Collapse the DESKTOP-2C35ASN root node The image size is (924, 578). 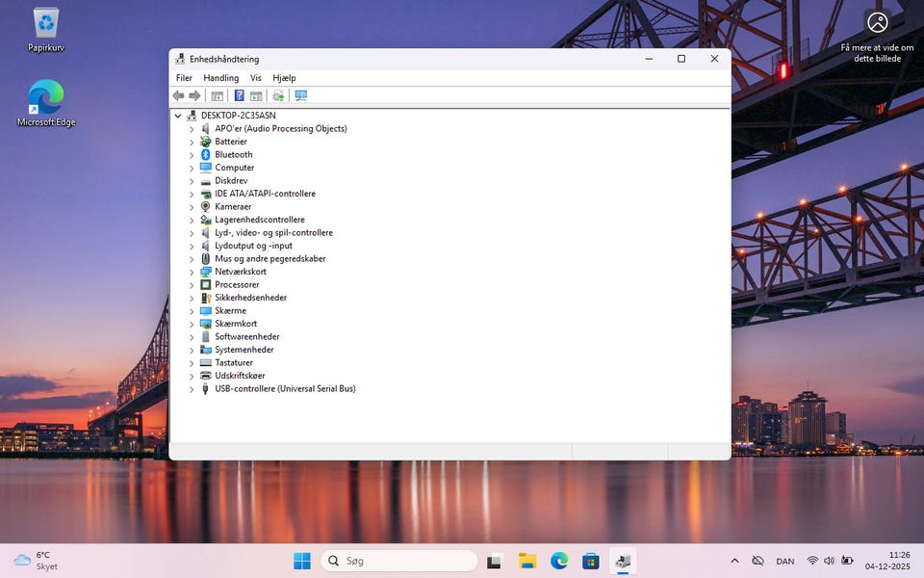178,116
